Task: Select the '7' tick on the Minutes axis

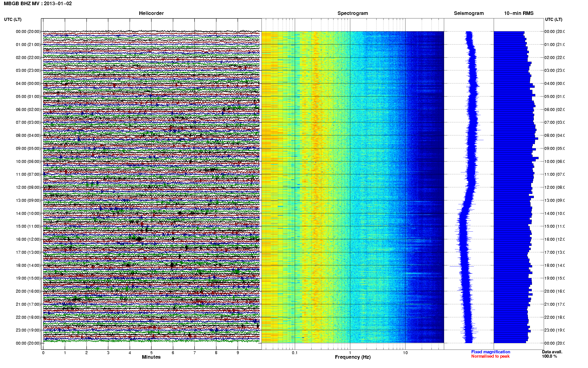Action: pos(195,353)
